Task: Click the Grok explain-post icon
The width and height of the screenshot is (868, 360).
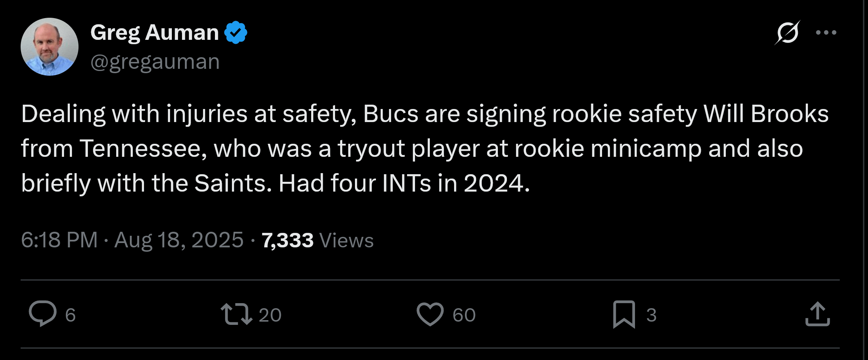Action: pos(787,33)
